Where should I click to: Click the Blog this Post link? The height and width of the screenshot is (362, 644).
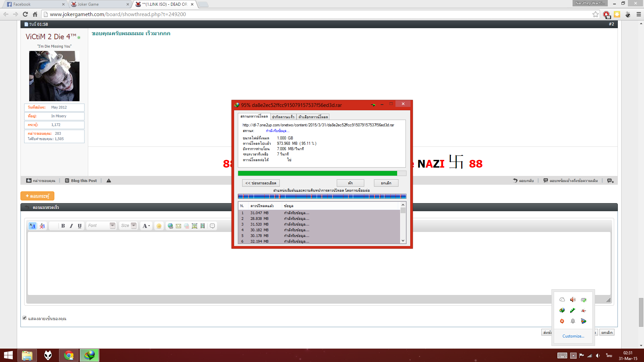click(84, 181)
